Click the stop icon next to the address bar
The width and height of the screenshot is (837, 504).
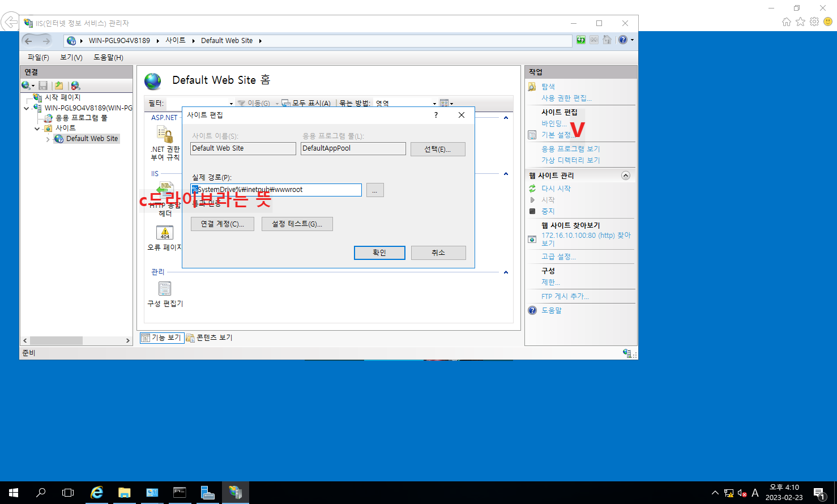594,40
